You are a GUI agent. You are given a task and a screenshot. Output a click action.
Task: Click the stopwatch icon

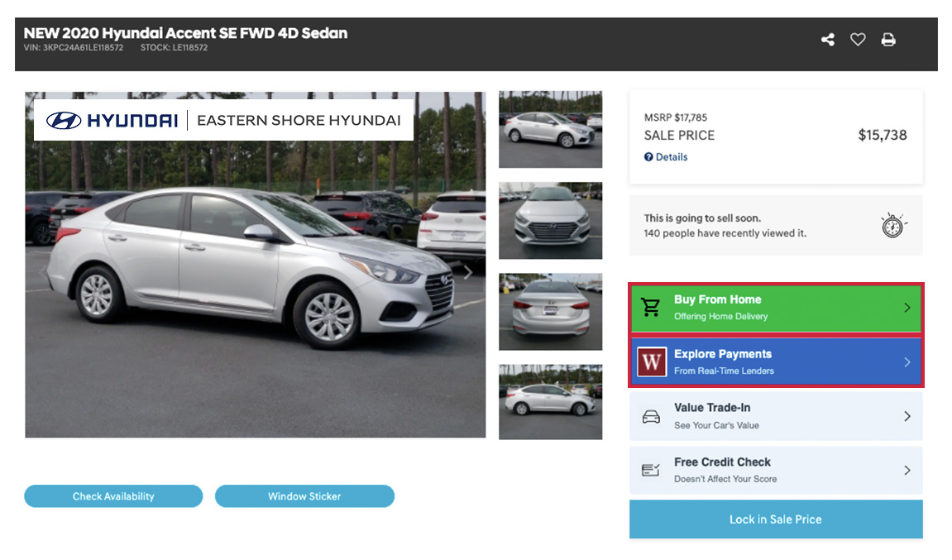click(x=894, y=225)
